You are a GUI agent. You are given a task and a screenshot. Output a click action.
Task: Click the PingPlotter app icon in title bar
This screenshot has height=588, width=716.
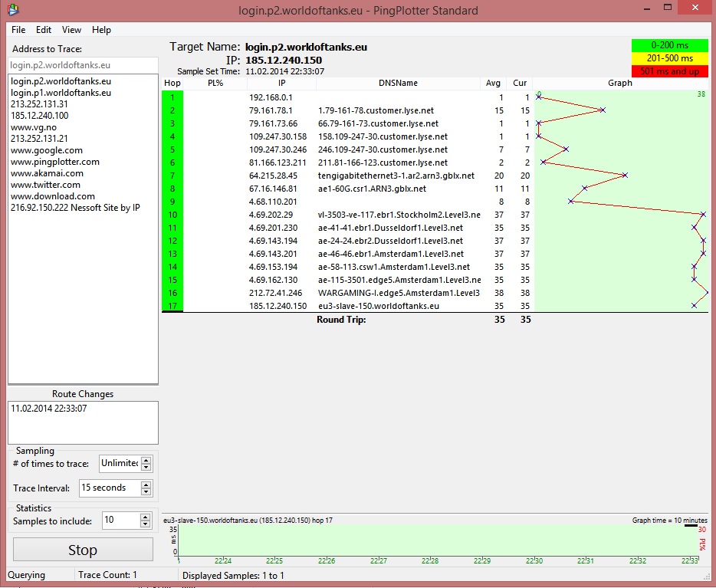click(x=13, y=10)
